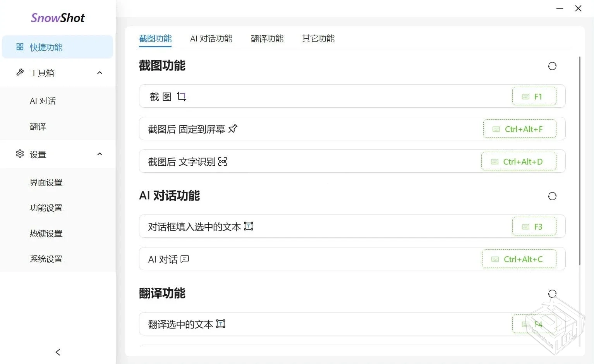The width and height of the screenshot is (594, 364).
Task: Switch to the 翻译功能 tab
Action: [267, 38]
